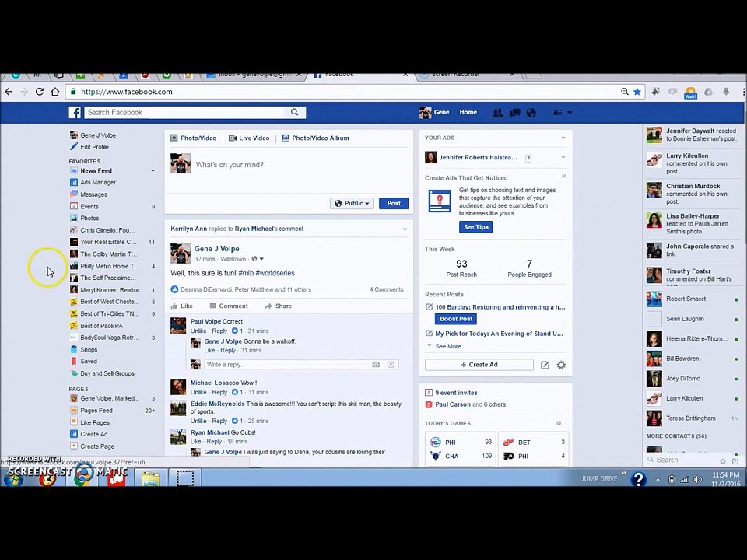Click the camera icon in reply box
The width and height of the screenshot is (747, 560).
tap(376, 365)
